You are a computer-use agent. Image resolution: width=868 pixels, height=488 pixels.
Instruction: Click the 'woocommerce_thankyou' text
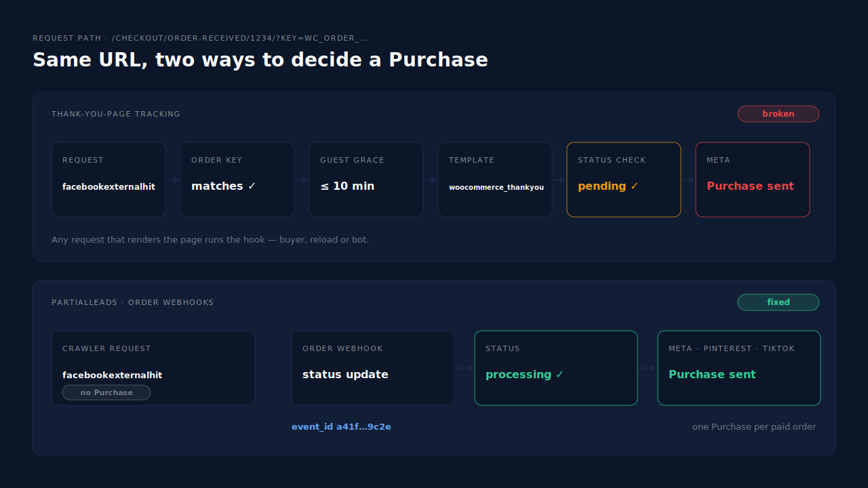point(496,187)
